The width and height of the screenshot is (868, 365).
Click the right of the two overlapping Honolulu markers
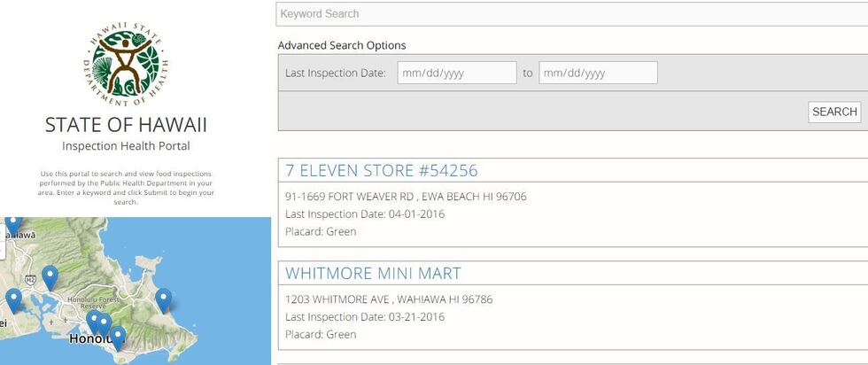pyautogui.click(x=105, y=324)
